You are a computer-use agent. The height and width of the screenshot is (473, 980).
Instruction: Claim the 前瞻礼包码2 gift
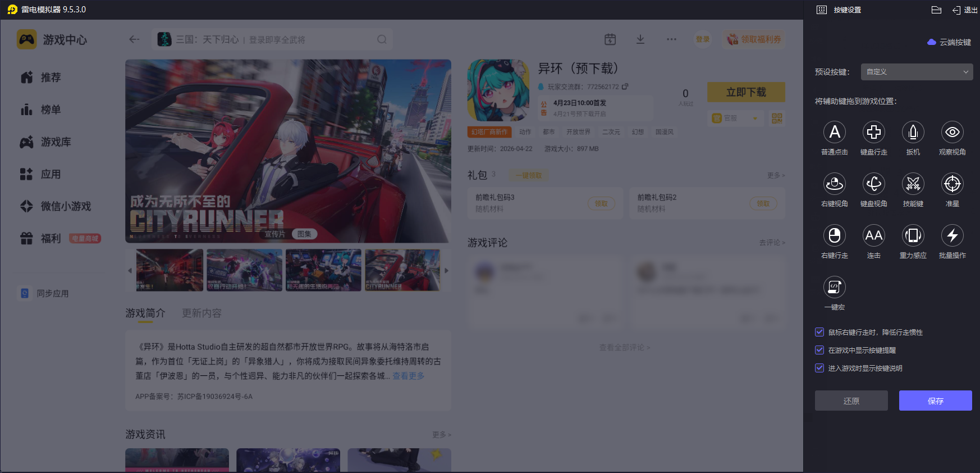[763, 203]
